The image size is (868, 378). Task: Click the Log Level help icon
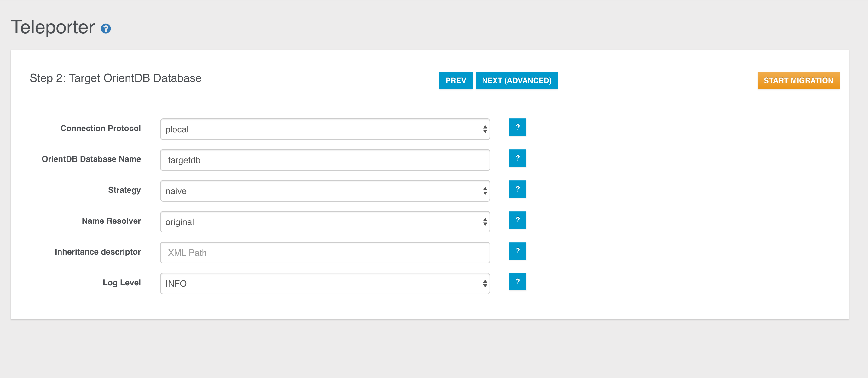pyautogui.click(x=517, y=282)
